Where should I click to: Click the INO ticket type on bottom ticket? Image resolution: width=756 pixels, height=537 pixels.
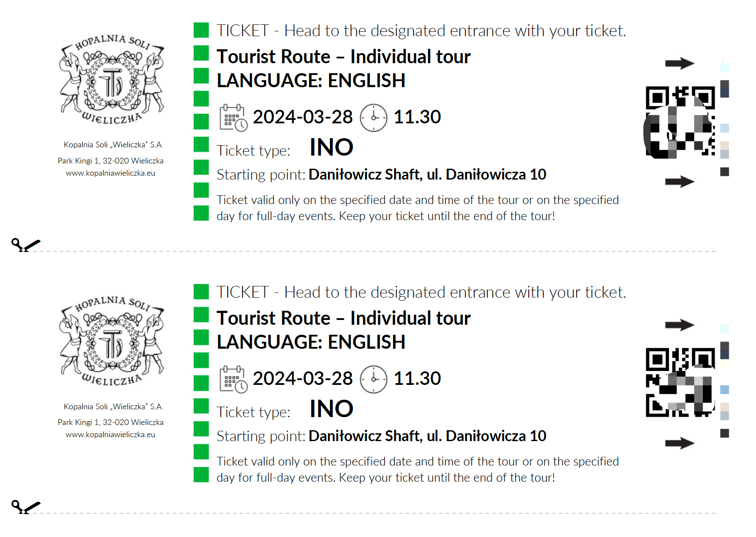[331, 409]
